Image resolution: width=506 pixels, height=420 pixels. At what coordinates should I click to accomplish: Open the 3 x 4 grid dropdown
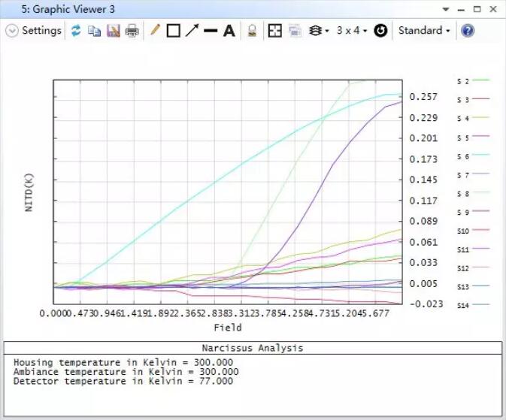[x=351, y=31]
